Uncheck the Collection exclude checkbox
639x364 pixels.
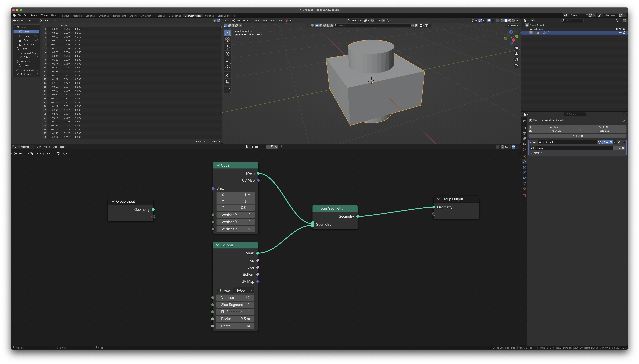tap(617, 29)
